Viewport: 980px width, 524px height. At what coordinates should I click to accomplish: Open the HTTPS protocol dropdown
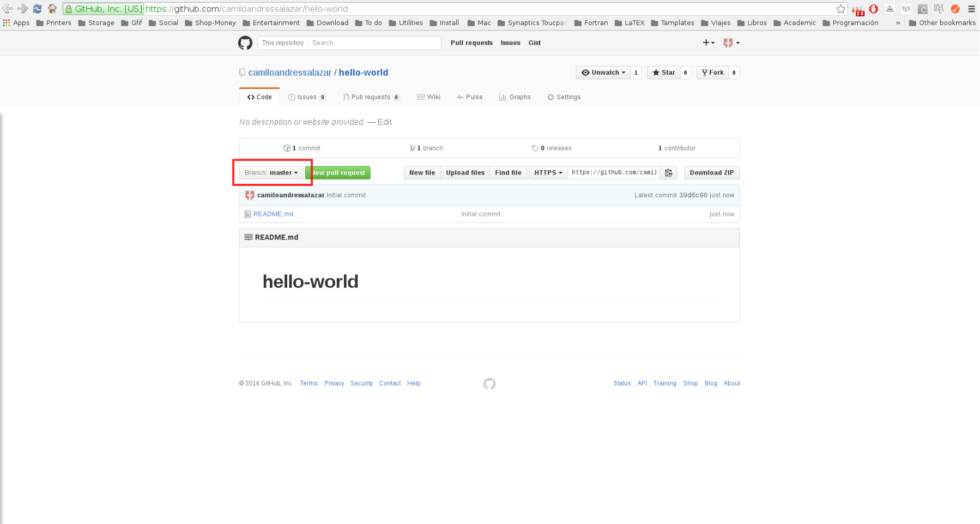548,173
